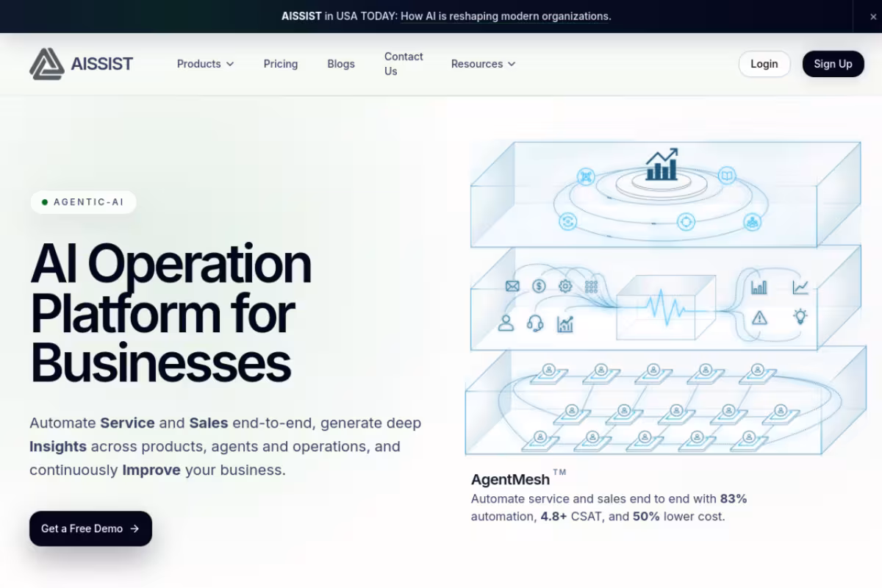The image size is (882, 588).
Task: Click the Get a Free Demo button
Action: point(90,528)
